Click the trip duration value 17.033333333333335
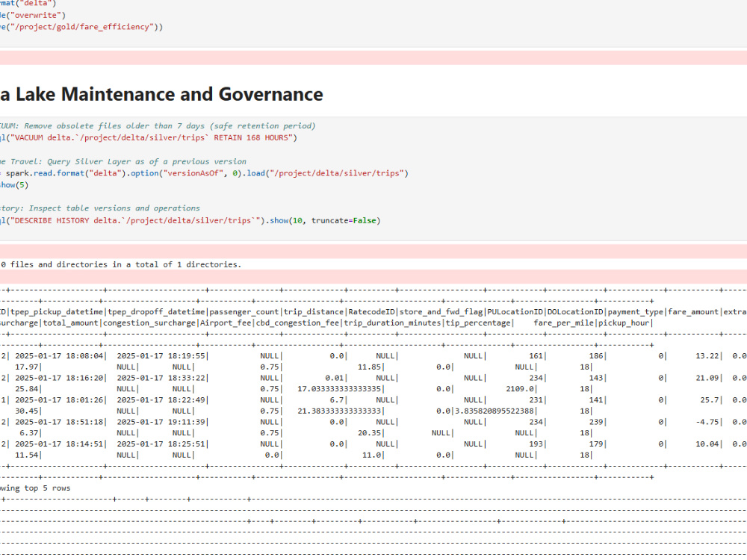 (339, 389)
